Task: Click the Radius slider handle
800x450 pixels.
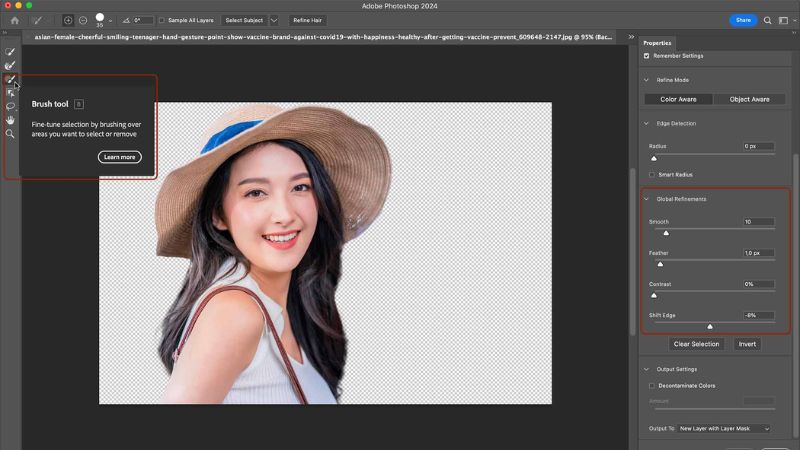Action: 654,158
